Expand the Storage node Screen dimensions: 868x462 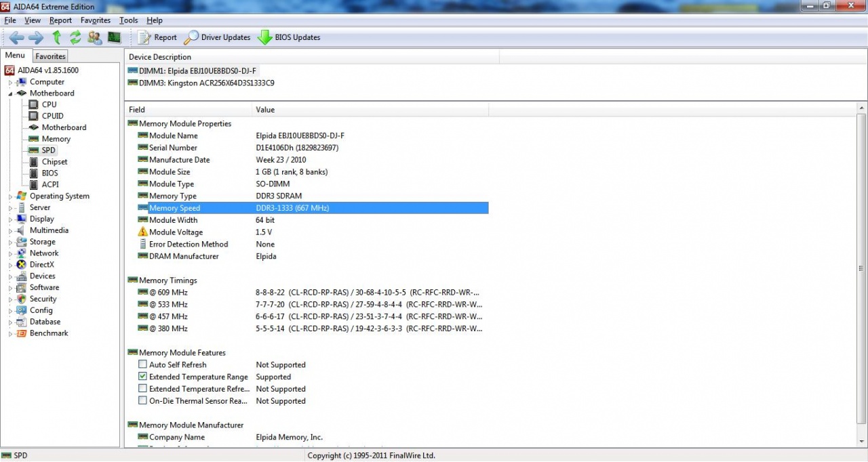tap(10, 242)
